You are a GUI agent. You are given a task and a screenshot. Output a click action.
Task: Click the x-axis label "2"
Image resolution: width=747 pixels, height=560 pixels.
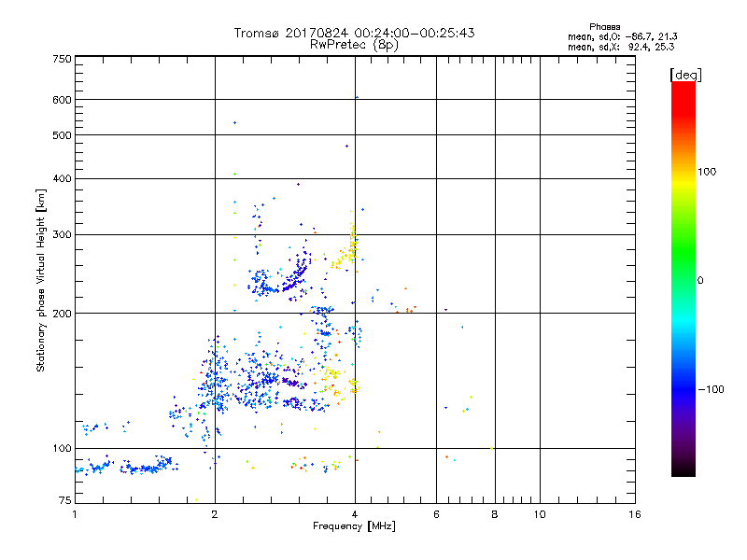(x=215, y=514)
